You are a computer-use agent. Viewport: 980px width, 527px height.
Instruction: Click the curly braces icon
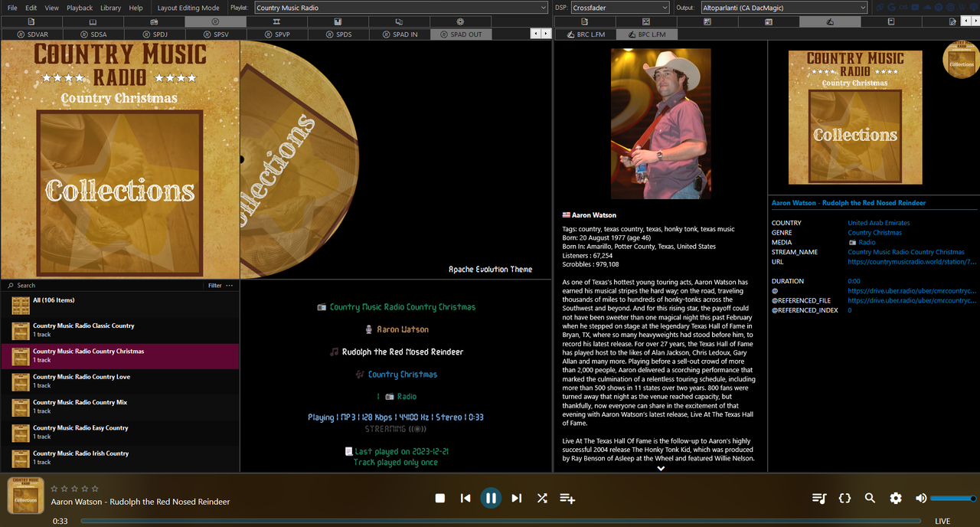tap(844, 498)
